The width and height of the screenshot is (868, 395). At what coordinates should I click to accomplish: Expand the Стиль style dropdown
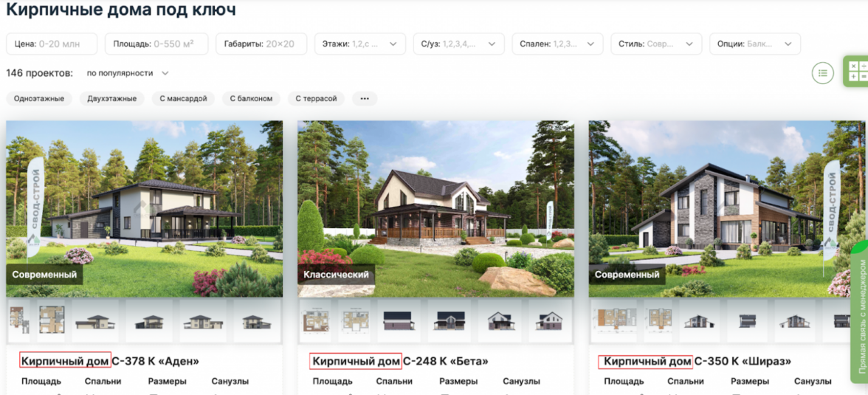tap(657, 44)
